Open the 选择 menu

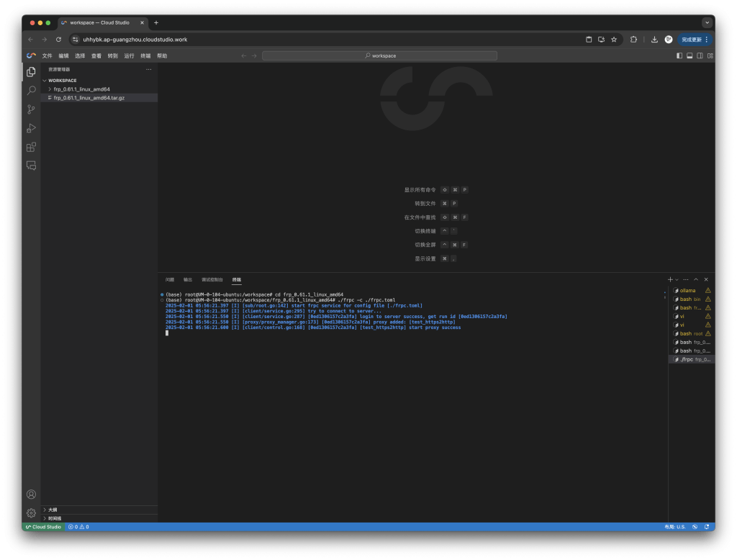click(x=80, y=56)
